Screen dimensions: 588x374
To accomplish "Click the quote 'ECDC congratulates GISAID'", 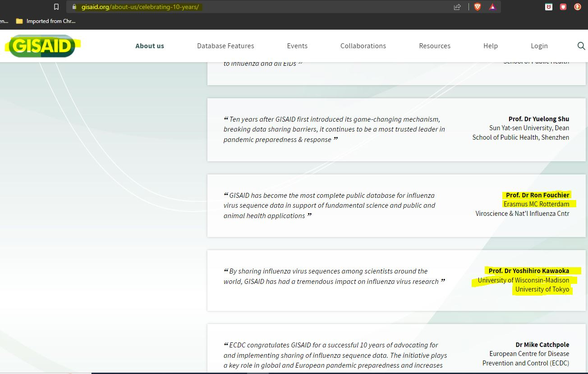I will point(335,355).
